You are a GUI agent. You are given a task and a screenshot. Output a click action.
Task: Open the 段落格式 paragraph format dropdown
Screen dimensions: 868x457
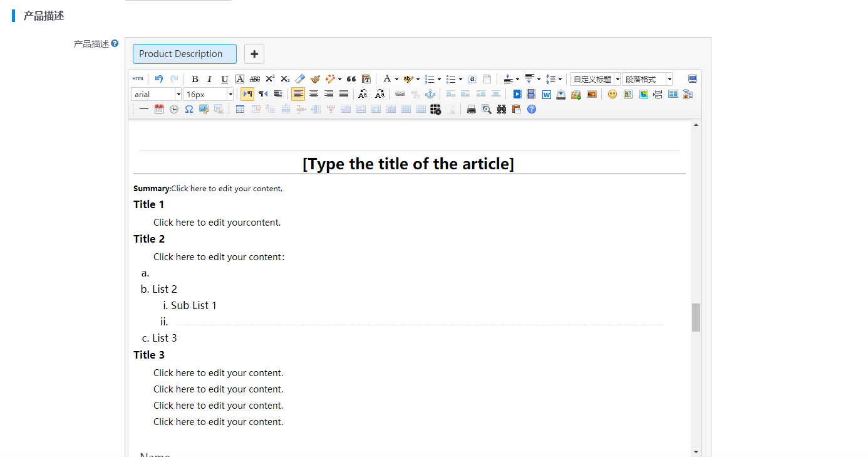[669, 79]
